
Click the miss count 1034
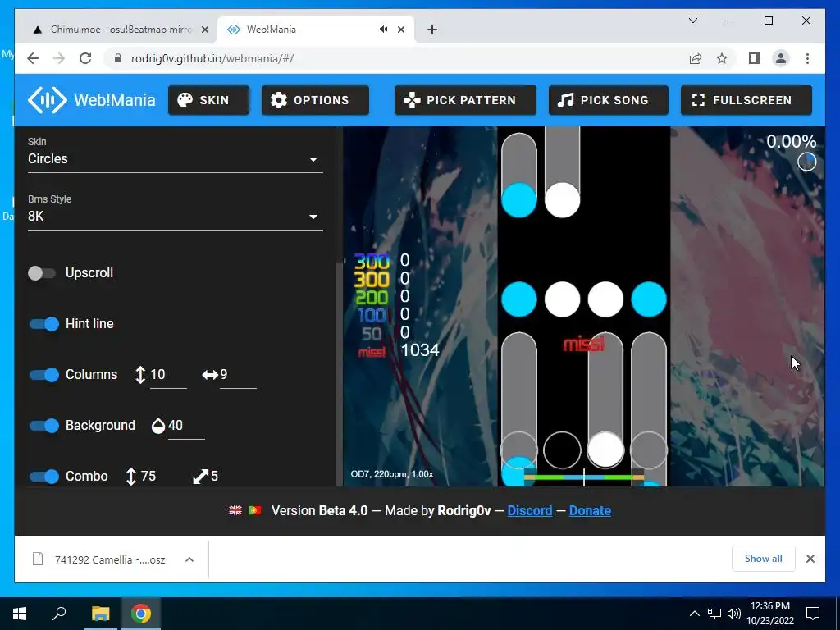tap(420, 350)
